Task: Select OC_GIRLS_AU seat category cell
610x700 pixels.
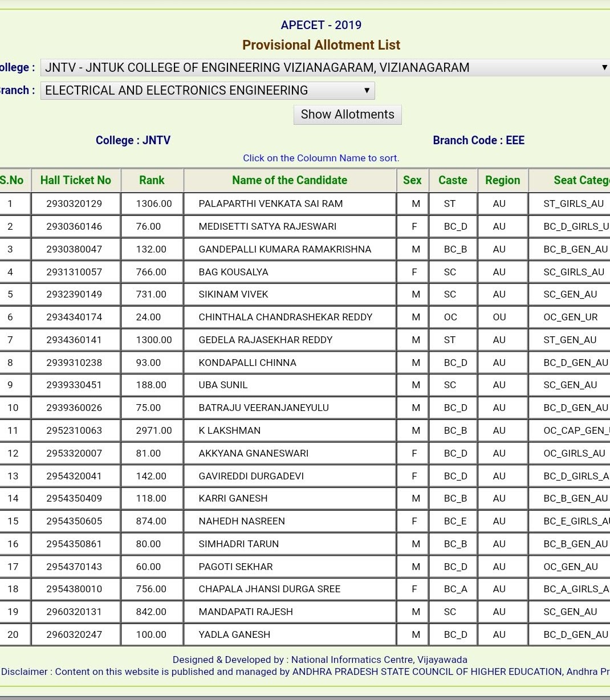Action: (570, 453)
